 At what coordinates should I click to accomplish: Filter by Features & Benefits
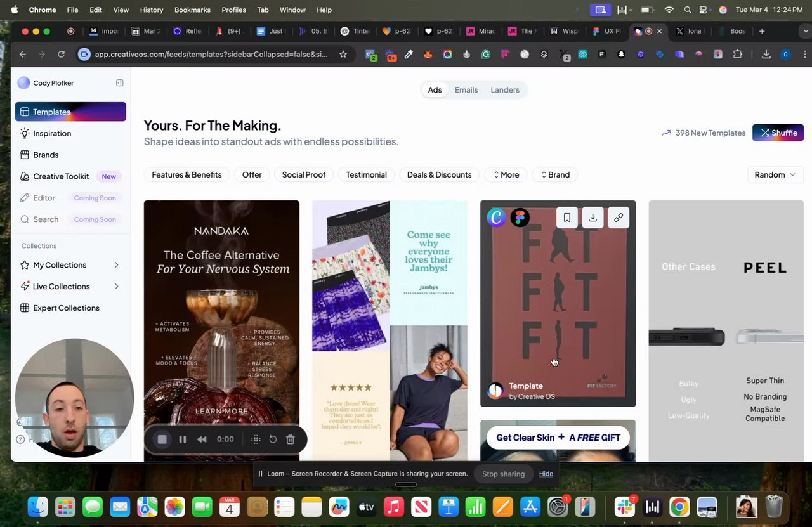pyautogui.click(x=187, y=174)
